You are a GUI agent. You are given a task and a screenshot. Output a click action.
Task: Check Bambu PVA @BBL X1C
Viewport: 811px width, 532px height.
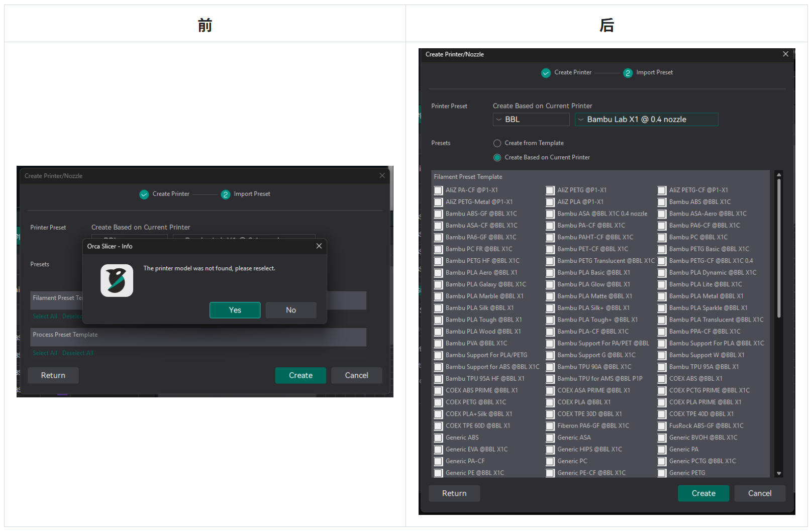[x=439, y=344]
